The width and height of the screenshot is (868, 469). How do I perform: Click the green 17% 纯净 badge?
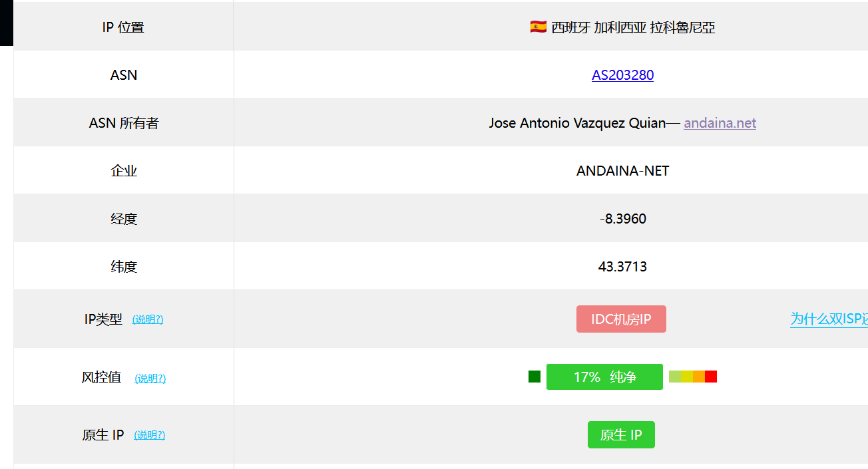tap(604, 377)
